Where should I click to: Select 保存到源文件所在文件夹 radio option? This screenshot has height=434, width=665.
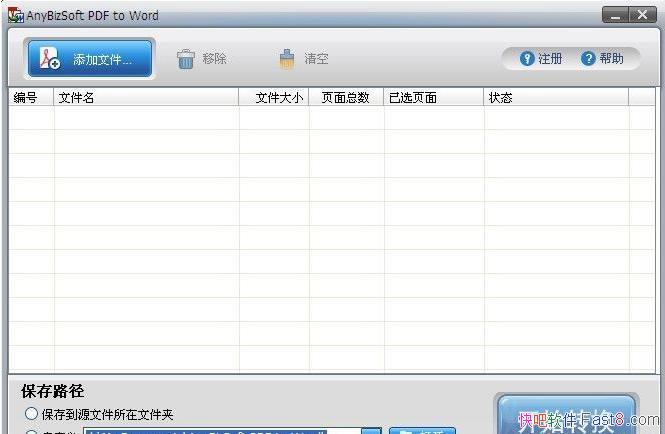click(x=31, y=414)
